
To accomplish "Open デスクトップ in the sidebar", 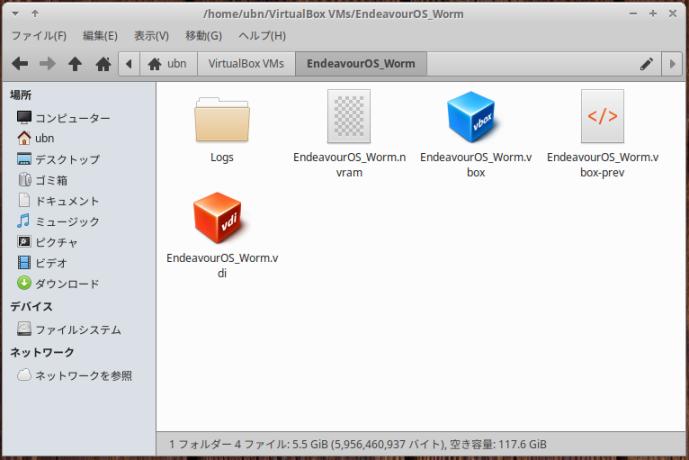I will click(58, 159).
